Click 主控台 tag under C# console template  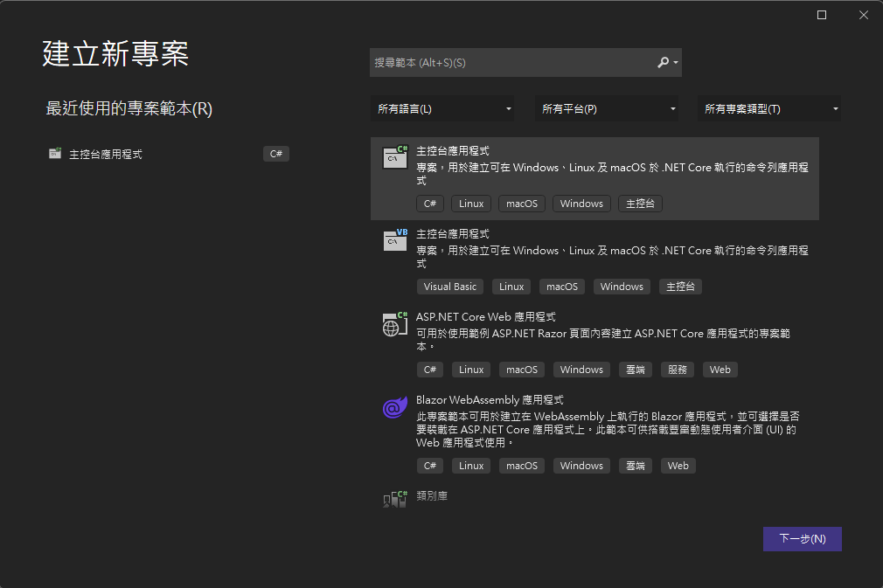coord(640,204)
